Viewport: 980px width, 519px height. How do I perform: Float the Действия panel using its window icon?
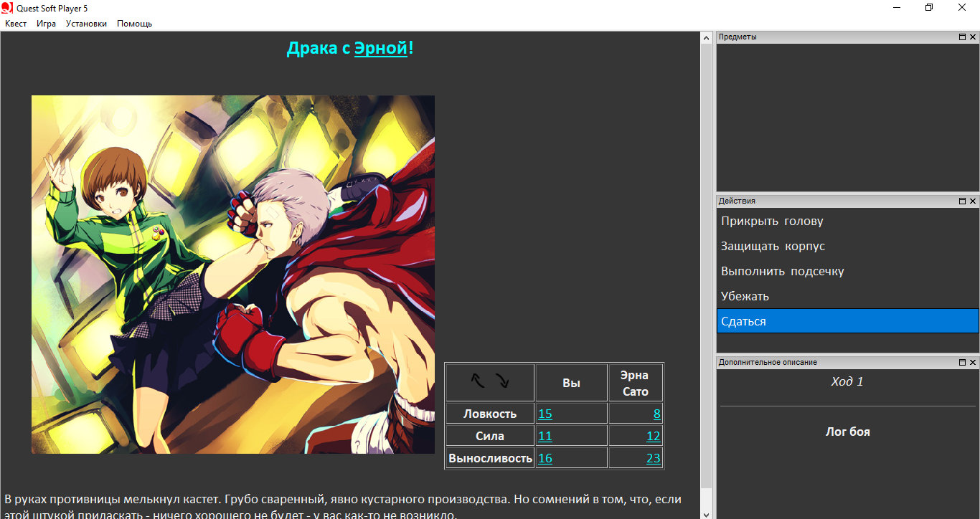tap(962, 201)
